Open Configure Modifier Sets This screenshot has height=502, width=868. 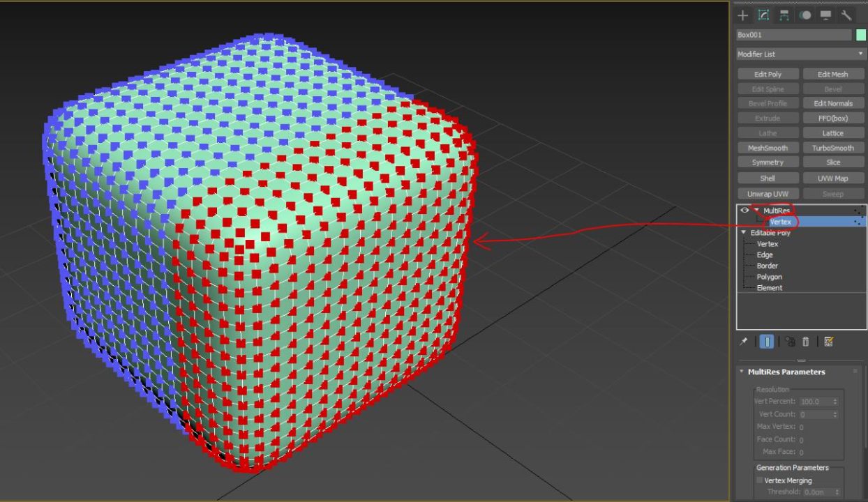pos(830,342)
